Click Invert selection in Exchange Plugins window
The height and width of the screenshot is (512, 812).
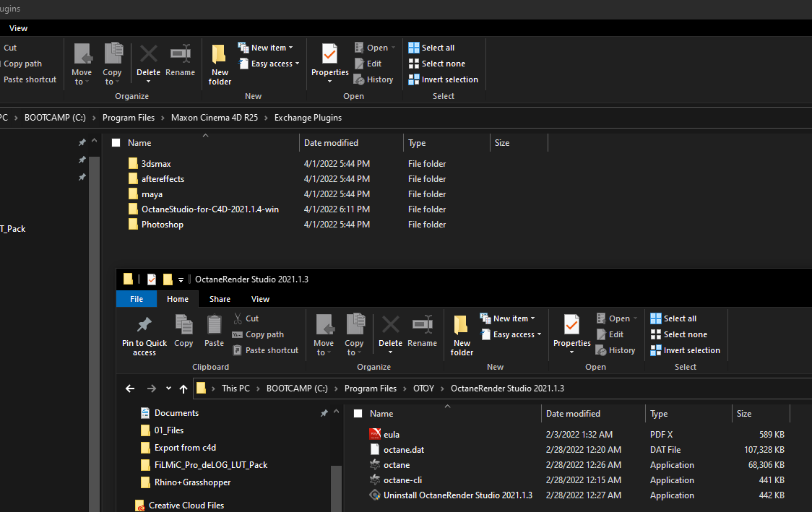pos(444,79)
